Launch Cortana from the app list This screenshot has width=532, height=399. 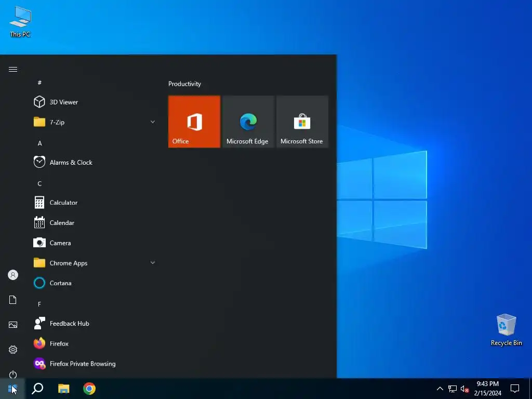(95, 283)
